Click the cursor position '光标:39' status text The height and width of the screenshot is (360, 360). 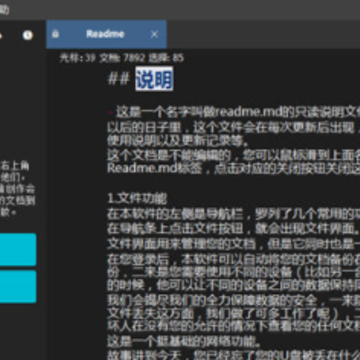pyautogui.click(x=77, y=58)
